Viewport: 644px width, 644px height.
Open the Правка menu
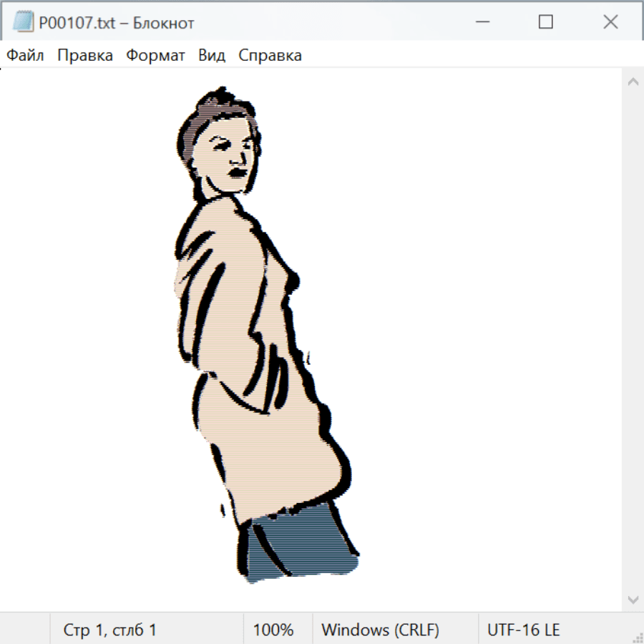coord(85,56)
